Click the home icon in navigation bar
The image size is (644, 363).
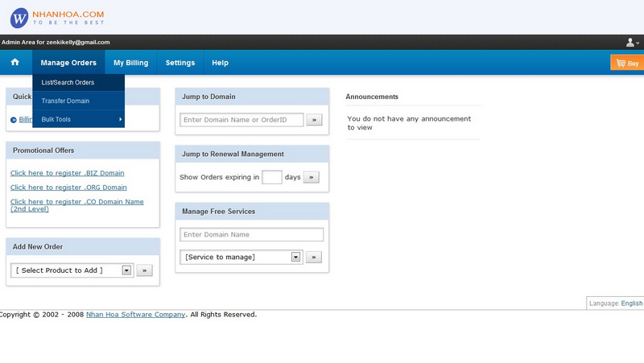(14, 63)
